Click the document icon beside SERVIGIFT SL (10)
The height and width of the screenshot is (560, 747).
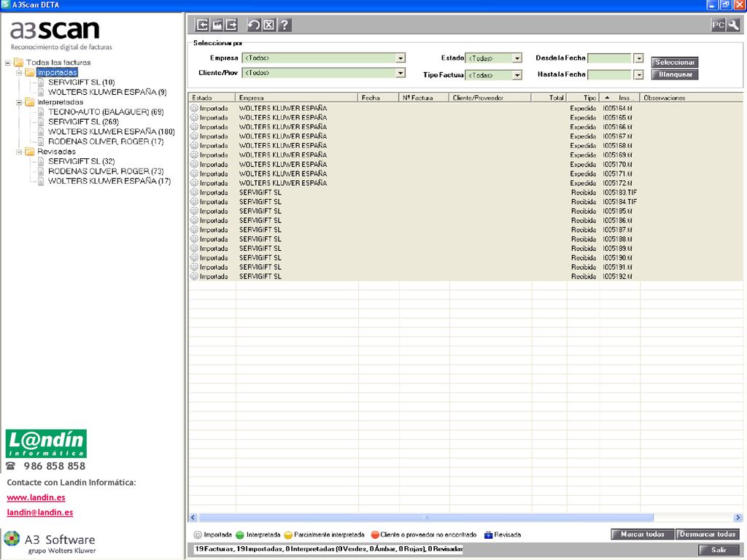click(41, 82)
